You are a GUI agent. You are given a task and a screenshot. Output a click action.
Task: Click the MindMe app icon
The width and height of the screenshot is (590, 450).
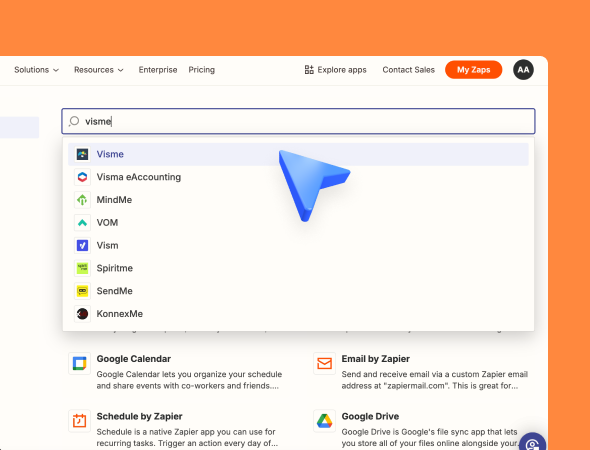point(82,200)
